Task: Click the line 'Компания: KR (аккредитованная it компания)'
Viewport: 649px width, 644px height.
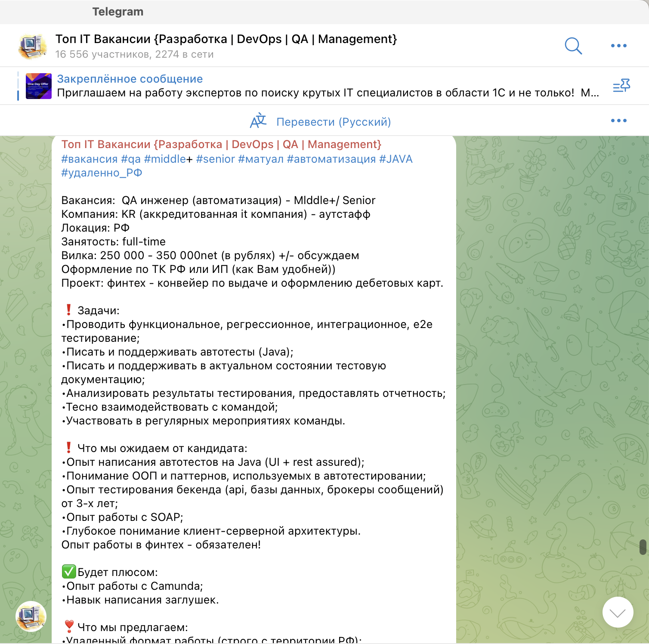Action: (216, 214)
